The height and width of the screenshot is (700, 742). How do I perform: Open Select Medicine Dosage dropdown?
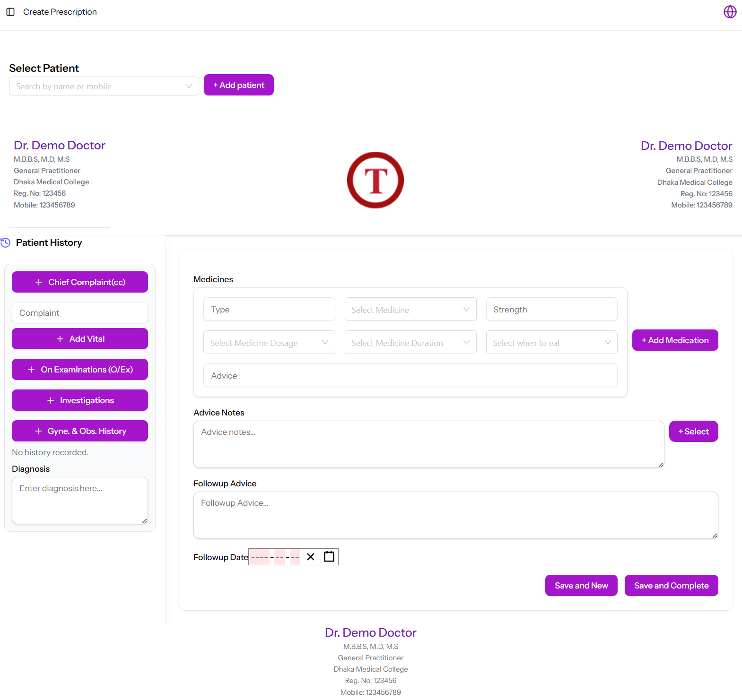[x=269, y=343]
